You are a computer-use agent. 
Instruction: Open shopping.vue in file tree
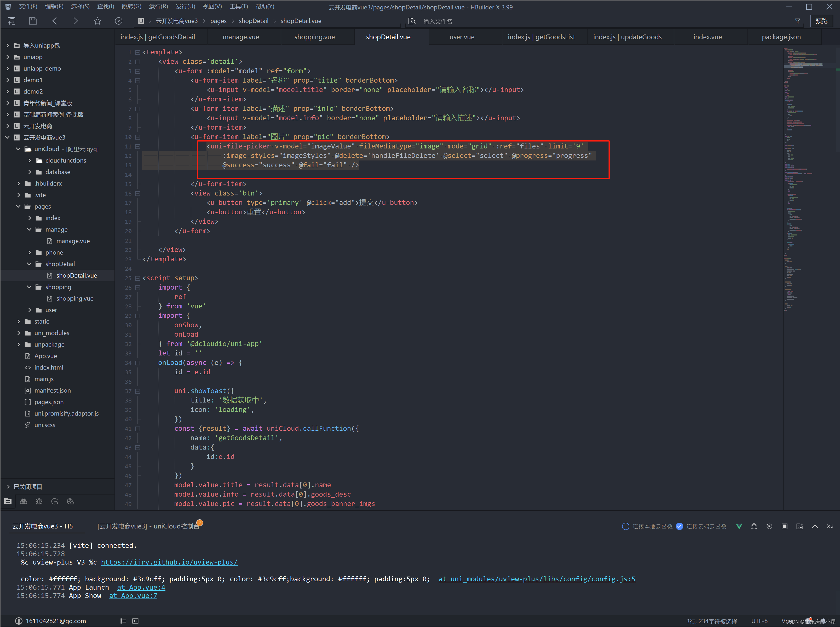(x=75, y=298)
